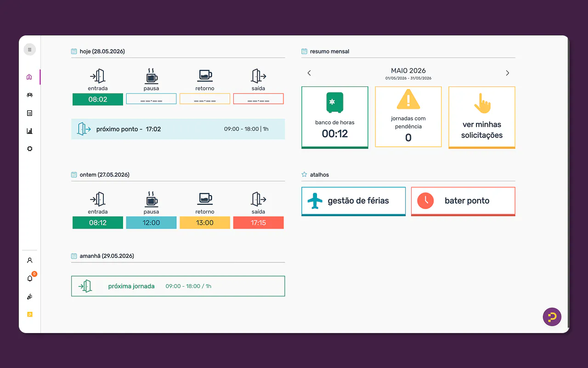Screen dimensions: 588x368
Task: Click yesterday's retorno cup icon
Action: tap(205, 199)
